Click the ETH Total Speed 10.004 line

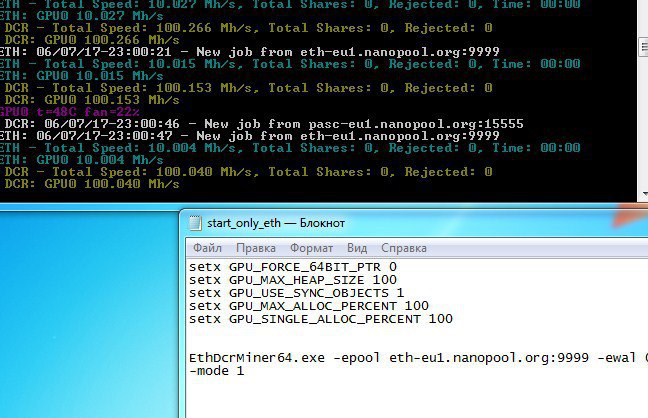(290, 148)
